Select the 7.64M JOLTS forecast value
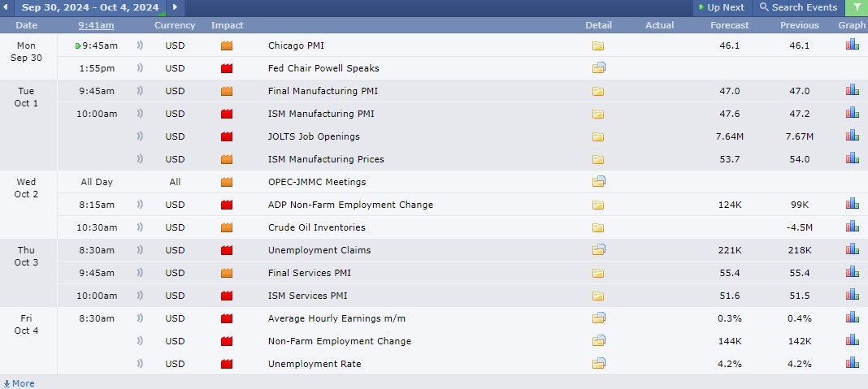Viewport: 868px width, 389px height. [x=730, y=136]
